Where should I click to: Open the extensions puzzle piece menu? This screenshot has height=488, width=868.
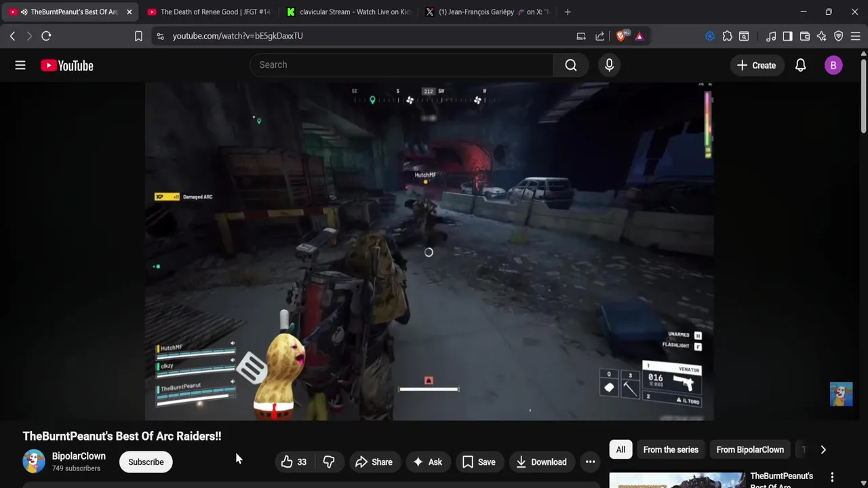[x=727, y=36]
